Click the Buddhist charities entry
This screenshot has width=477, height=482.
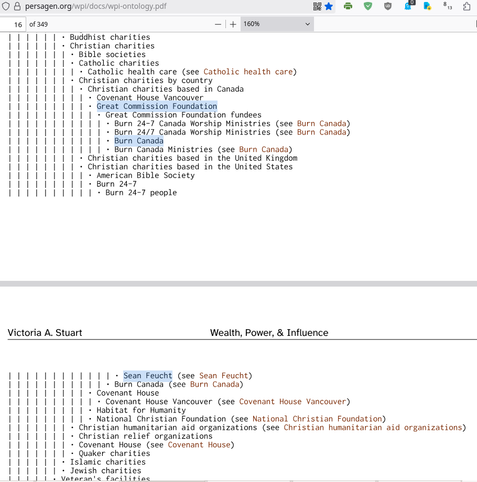pyautogui.click(x=110, y=37)
